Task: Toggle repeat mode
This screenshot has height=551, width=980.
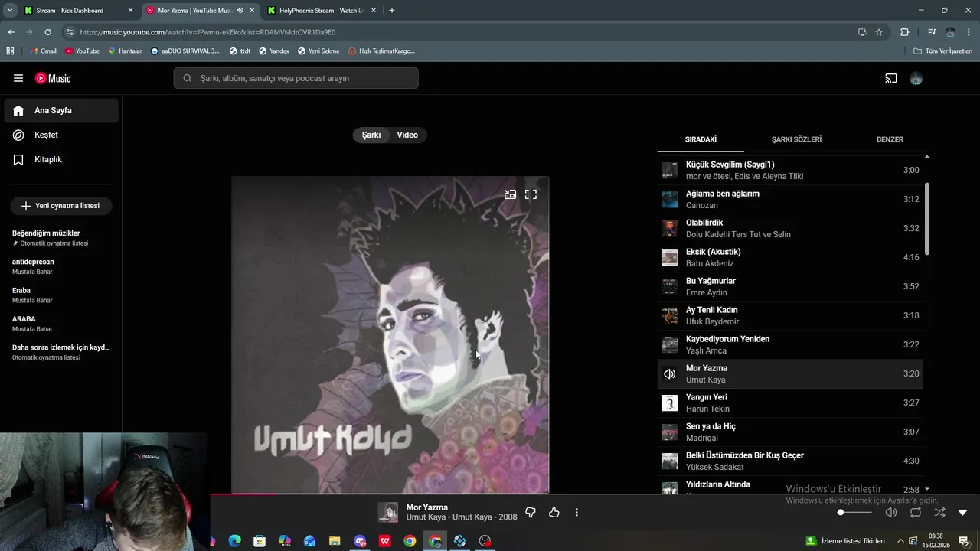Action: coord(916,512)
